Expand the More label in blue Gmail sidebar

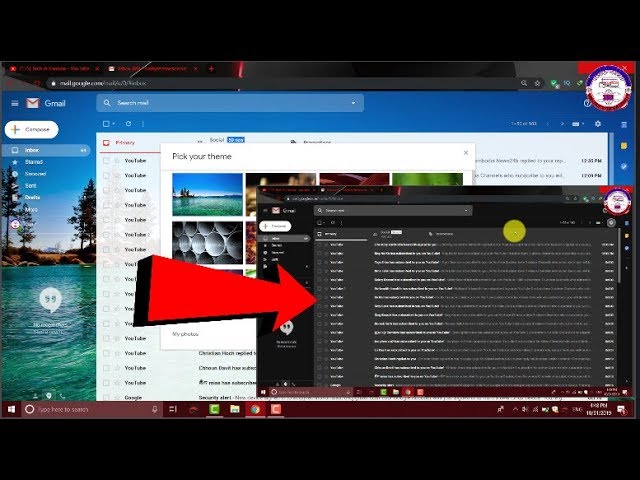[31, 209]
